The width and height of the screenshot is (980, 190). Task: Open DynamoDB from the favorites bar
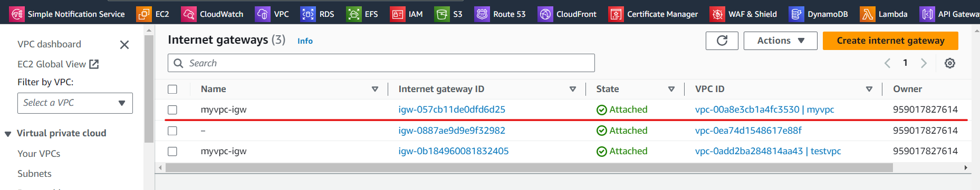[819, 14]
